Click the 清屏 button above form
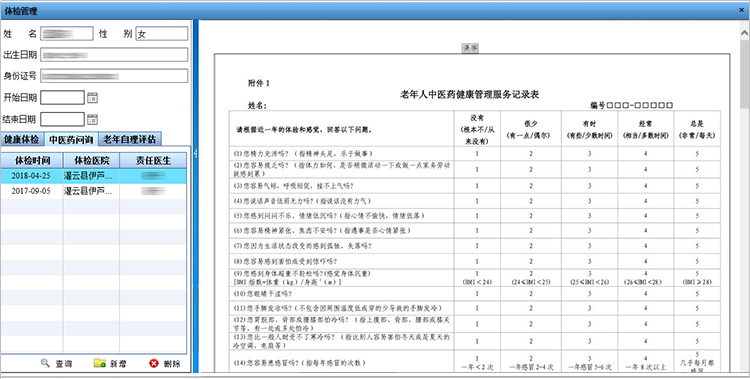The height and width of the screenshot is (379, 750). 470,48
